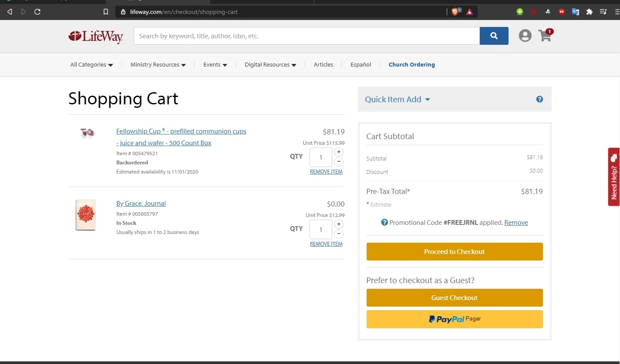Go back using the browser back arrow
This screenshot has height=364, width=620.
coord(10,12)
